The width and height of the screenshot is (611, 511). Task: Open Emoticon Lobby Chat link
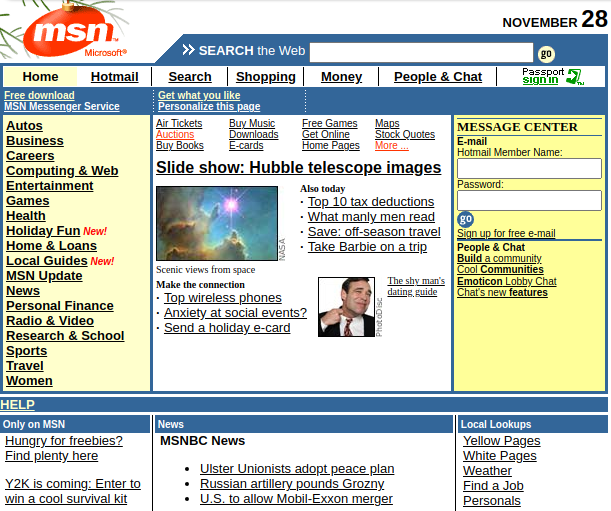[507, 281]
